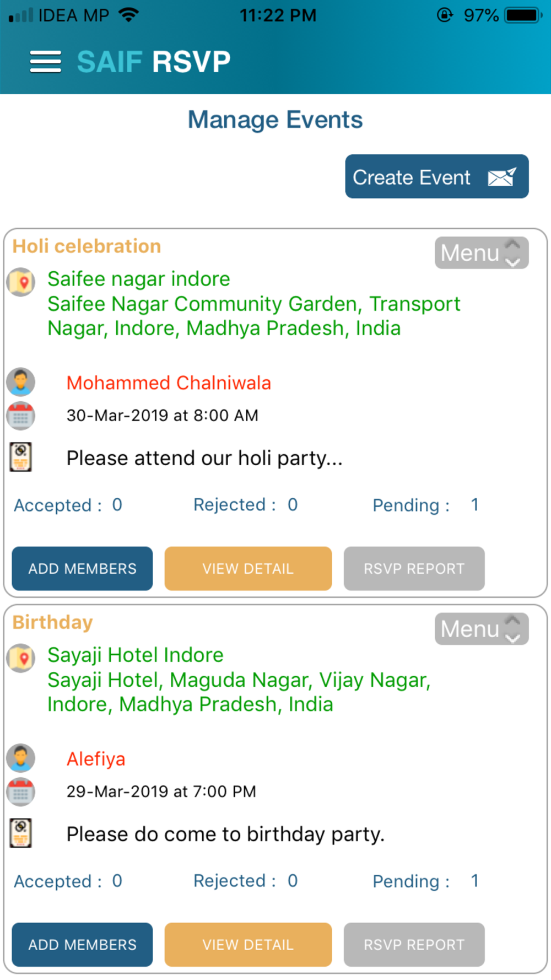Open the Menu dropdown for Holi celebration

tap(482, 253)
